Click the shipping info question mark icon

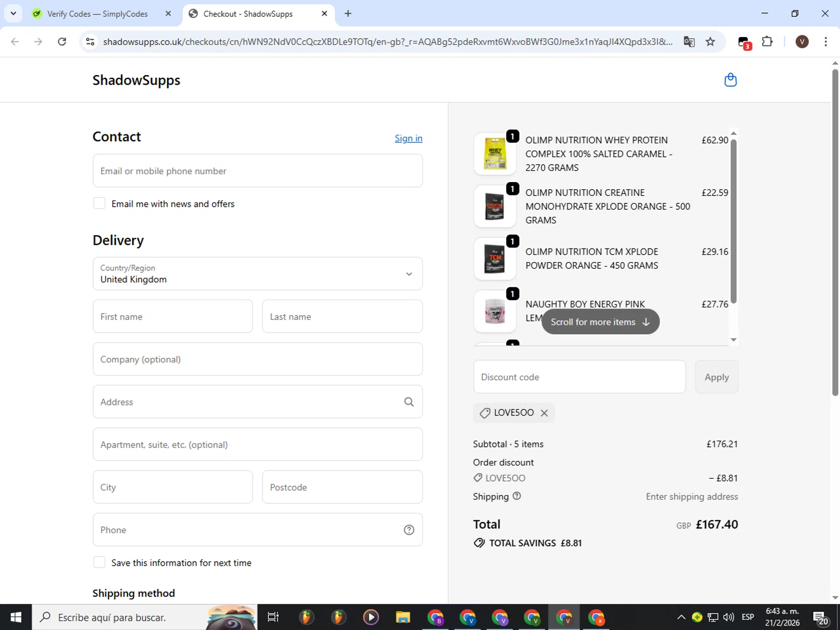[516, 496]
